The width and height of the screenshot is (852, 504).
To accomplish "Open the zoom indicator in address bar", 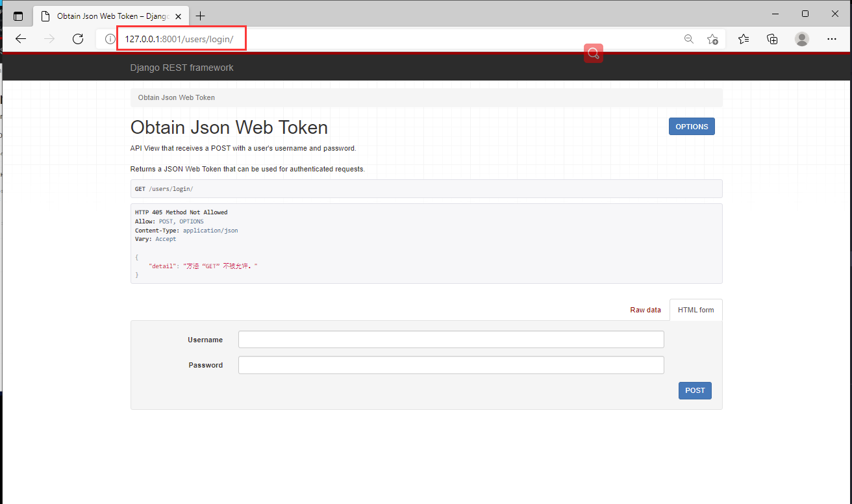I will 689,39.
